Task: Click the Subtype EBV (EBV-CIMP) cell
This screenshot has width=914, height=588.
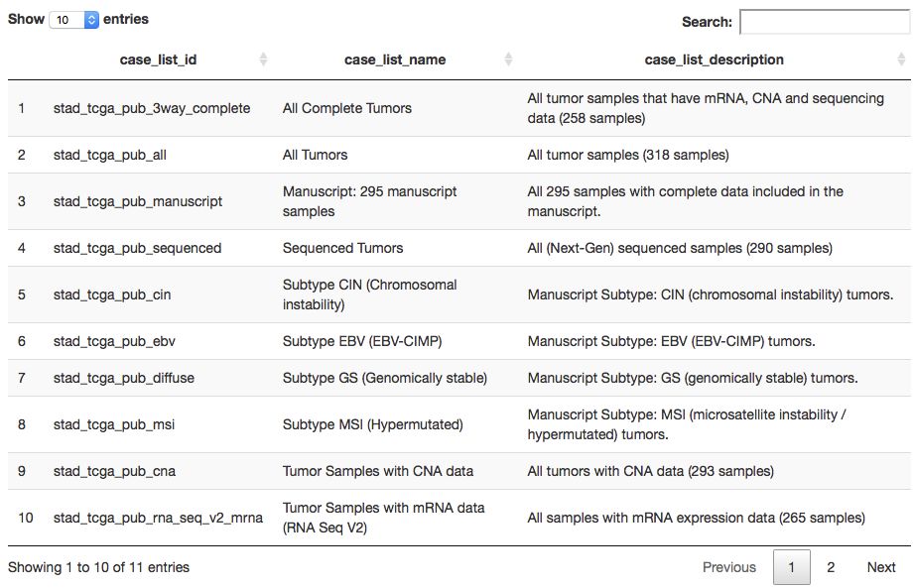Action: click(x=362, y=341)
